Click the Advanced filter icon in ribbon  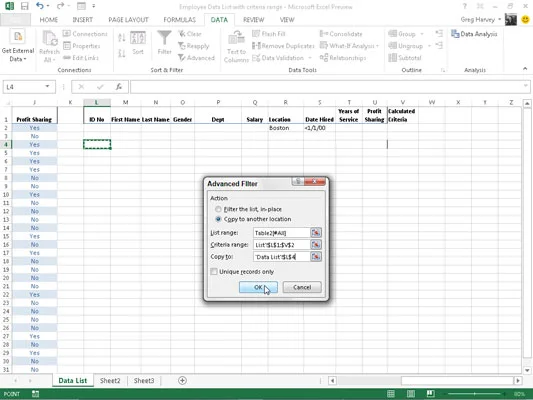coord(182,58)
